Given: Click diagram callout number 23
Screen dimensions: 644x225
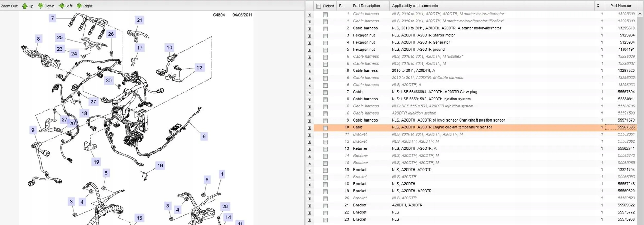Looking at the screenshot, I should point(60,49).
